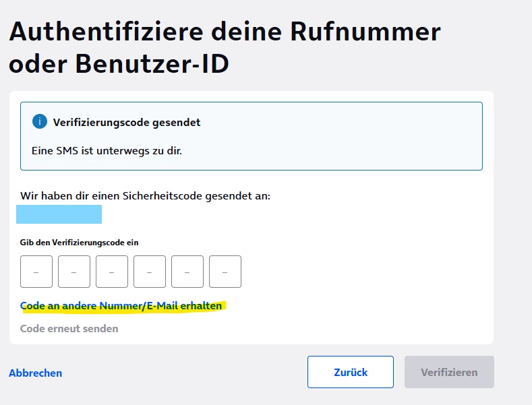This screenshot has height=405, width=532.
Task: Click 'Wir haben dir einen Sicherheitscode gesendet' text
Action: pos(145,196)
